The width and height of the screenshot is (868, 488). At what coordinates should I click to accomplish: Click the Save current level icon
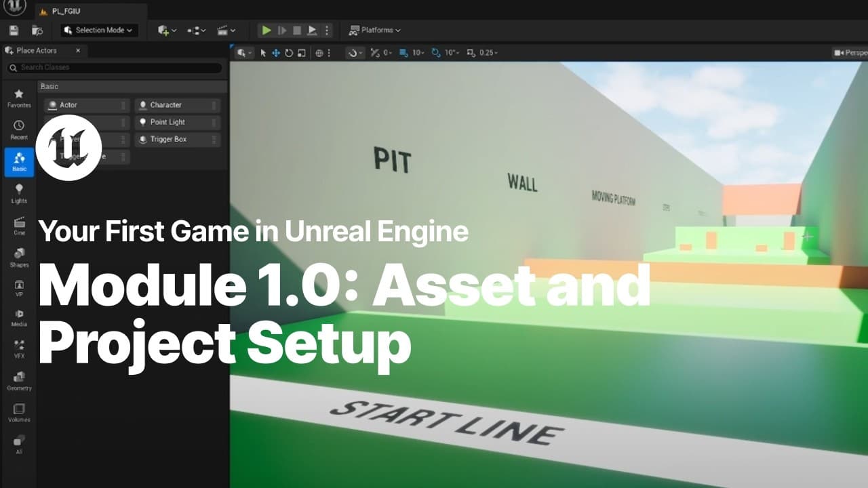click(14, 30)
